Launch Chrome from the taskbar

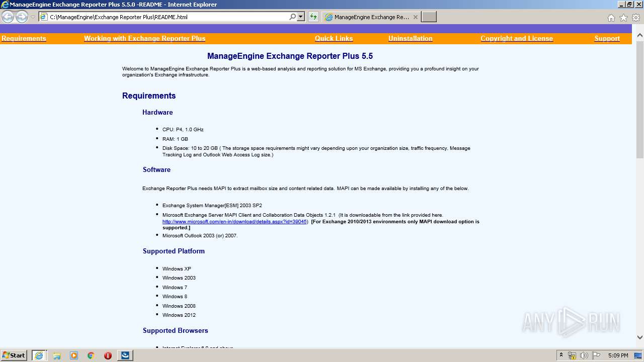point(91,355)
